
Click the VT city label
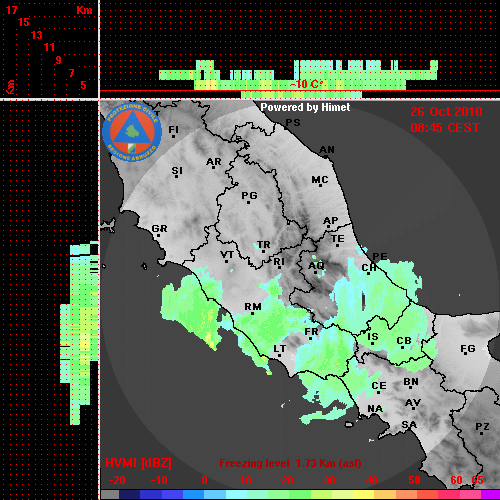point(227,255)
